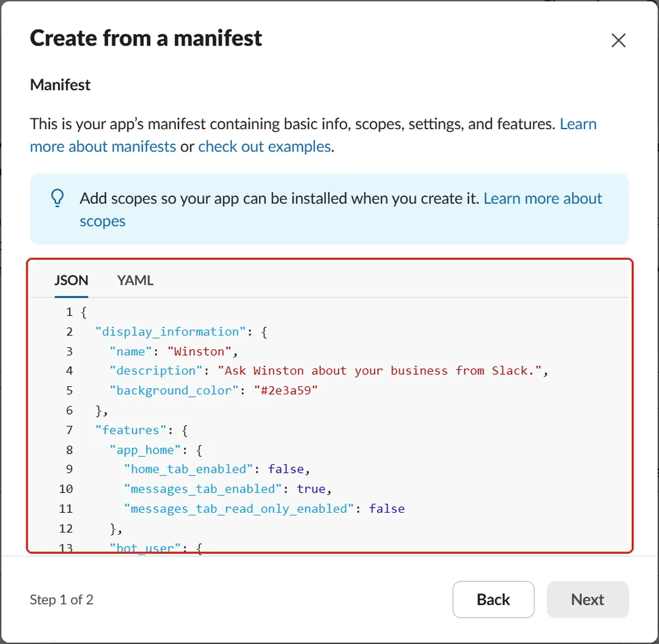This screenshot has width=659, height=644.
Task: Click the Next button
Action: [587, 599]
